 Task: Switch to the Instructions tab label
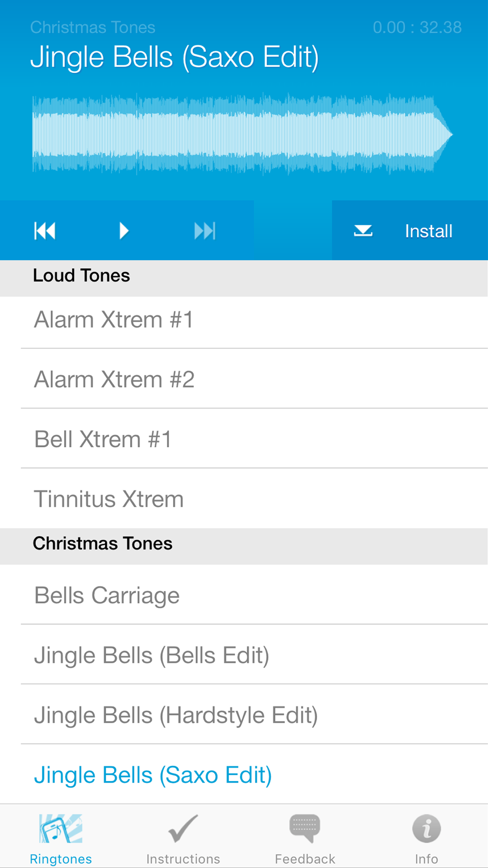click(x=183, y=859)
